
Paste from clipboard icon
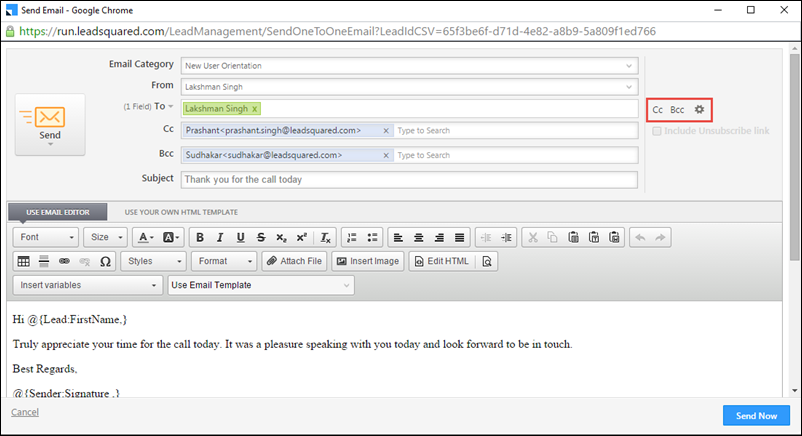[573, 237]
